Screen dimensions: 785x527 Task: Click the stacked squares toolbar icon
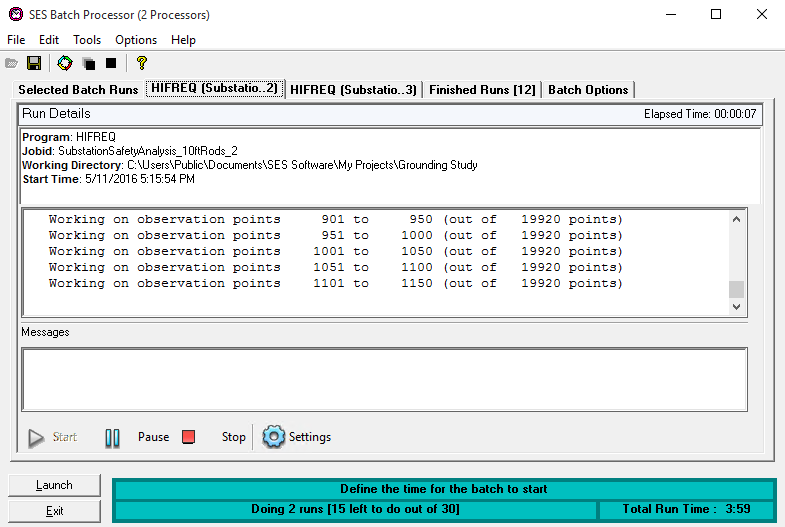tap(89, 64)
